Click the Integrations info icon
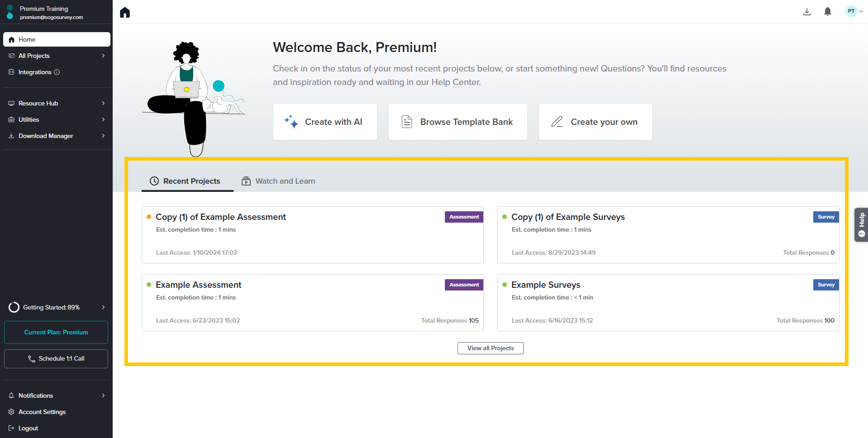 coord(57,72)
